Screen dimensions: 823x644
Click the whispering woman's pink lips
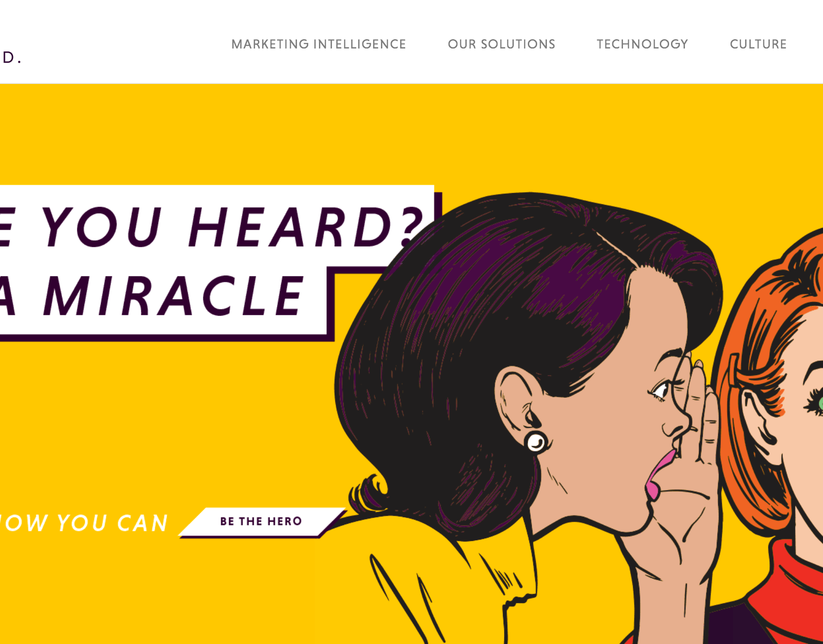(658, 473)
